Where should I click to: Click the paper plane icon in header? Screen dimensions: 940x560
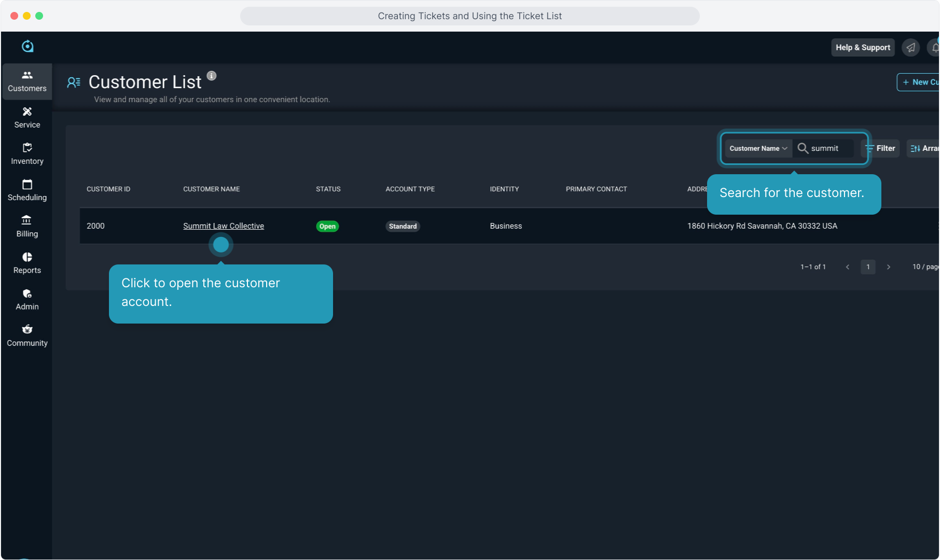point(910,48)
